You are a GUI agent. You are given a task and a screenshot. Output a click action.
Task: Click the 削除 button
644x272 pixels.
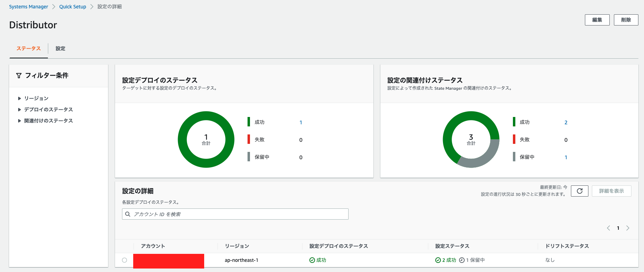pyautogui.click(x=626, y=20)
